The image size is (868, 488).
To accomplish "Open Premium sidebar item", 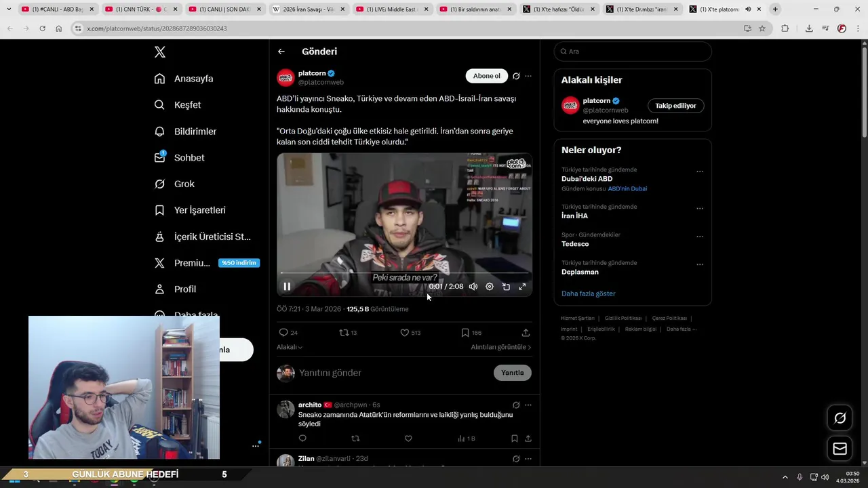I will coord(207,263).
